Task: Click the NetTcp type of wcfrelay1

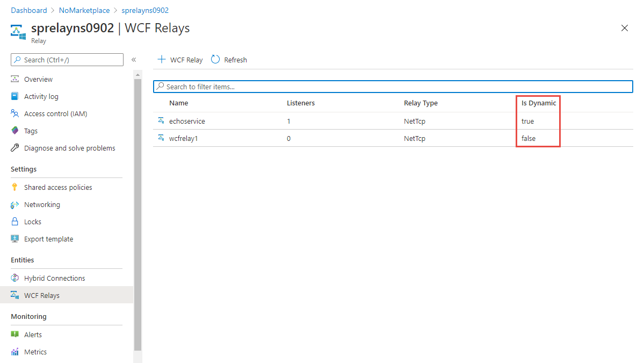Action: pyautogui.click(x=415, y=138)
